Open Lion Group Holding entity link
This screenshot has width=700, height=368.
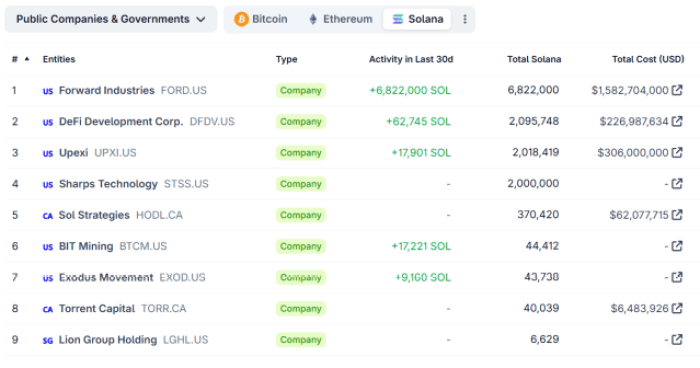point(108,339)
